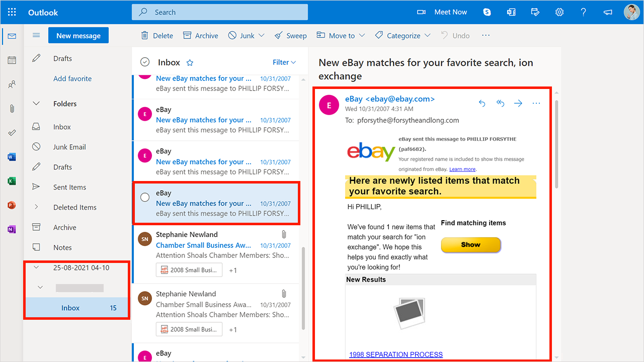Open the My Day tasks icon
The height and width of the screenshot is (362, 644).
535,12
